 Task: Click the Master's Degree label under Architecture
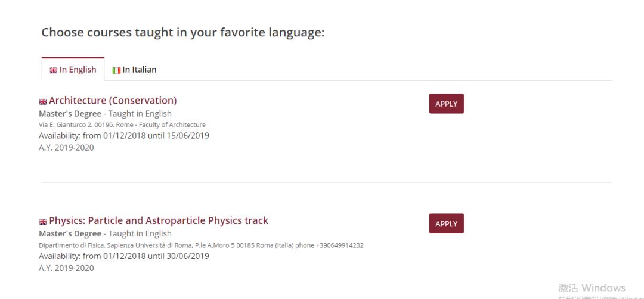[70, 114]
